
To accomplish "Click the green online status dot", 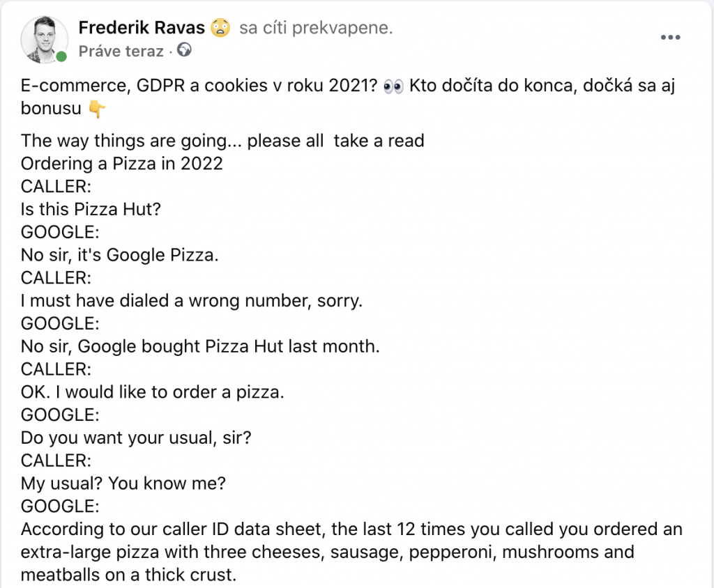I will 61,56.
